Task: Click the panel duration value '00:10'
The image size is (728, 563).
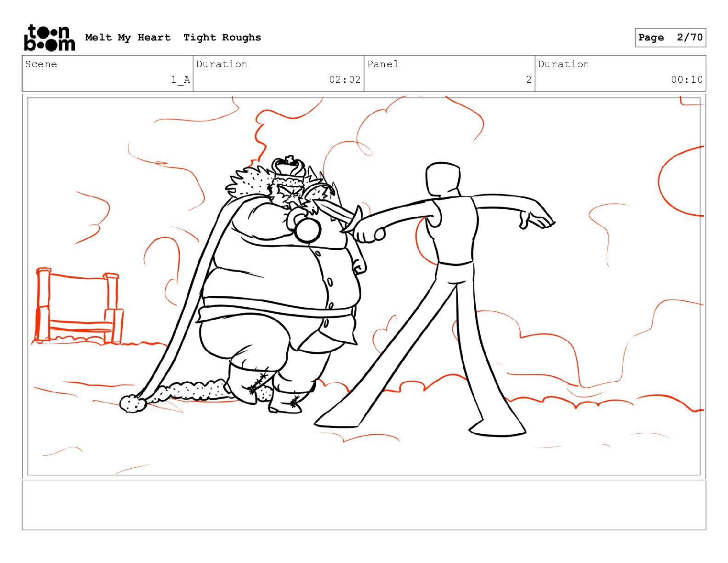Action: 687,80
